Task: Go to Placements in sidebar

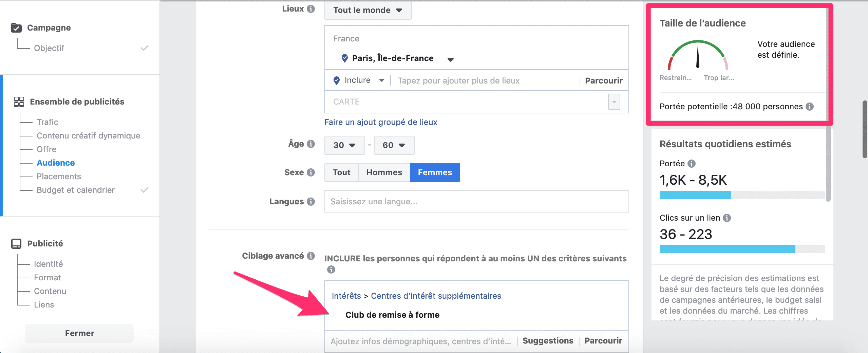Action: click(59, 176)
